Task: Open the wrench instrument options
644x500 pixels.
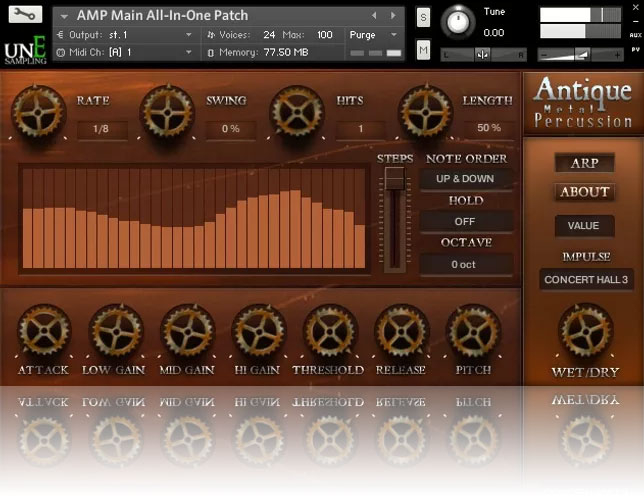Action: pos(25,14)
